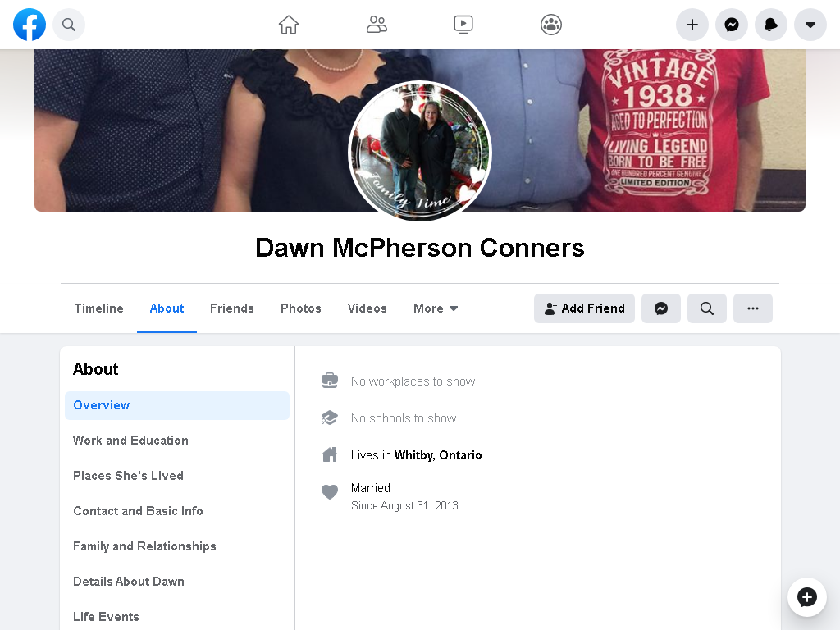
Task: Click the Dawn McPherson Conners name heading
Action: pyautogui.click(x=420, y=248)
